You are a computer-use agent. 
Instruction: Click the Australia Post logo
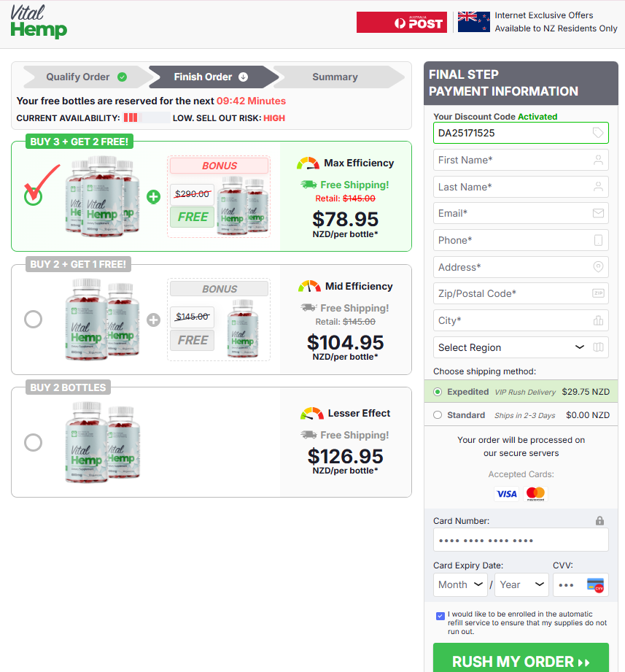(x=401, y=22)
